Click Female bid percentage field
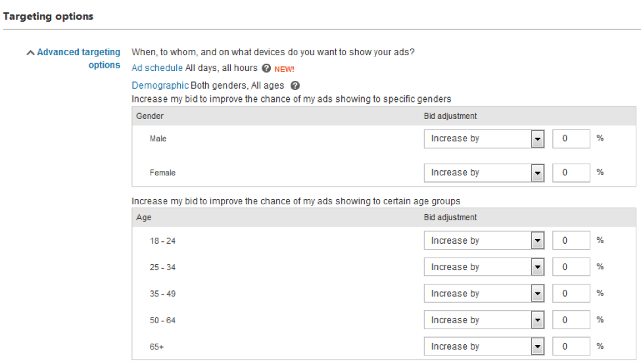Viewport: 641px width, 364px height. click(571, 173)
